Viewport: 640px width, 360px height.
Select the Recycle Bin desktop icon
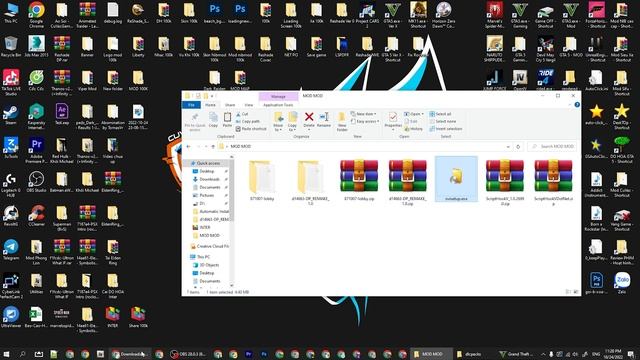point(11,46)
